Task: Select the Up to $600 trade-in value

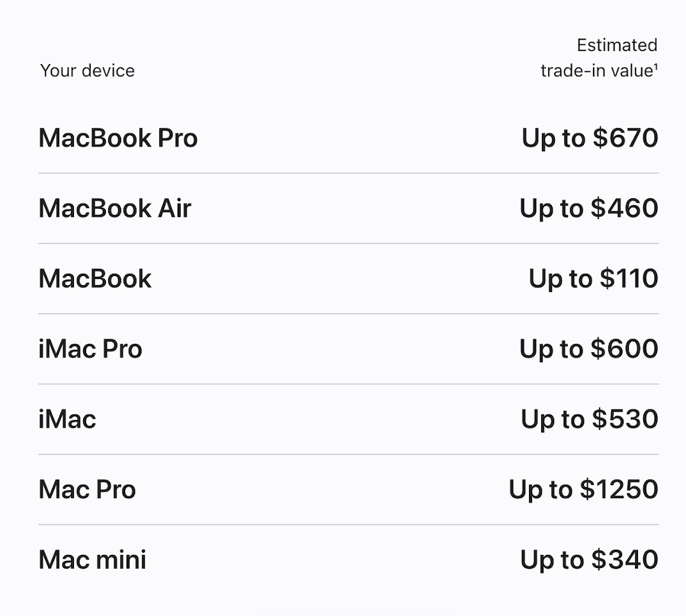Action: click(588, 348)
